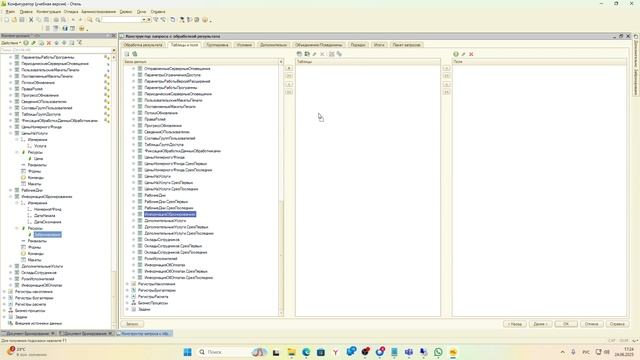Viewport: 640px width, 360px height.
Task: Switch to the Группировка tab
Action: (x=217, y=45)
